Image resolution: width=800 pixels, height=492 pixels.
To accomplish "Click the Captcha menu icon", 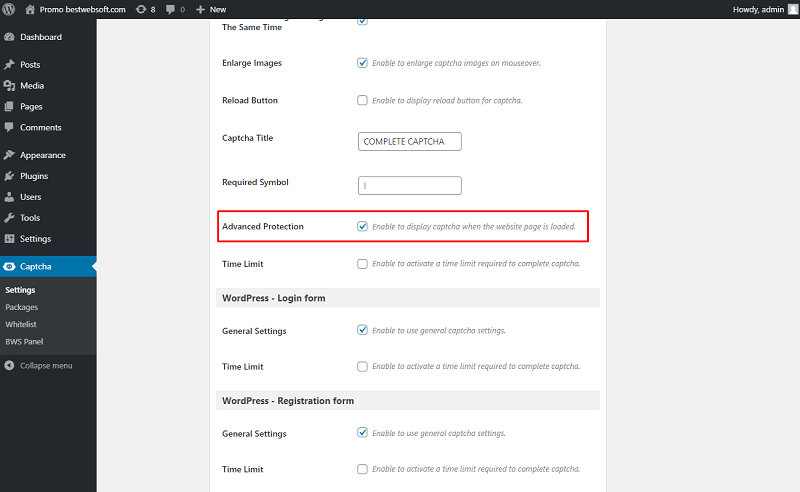I will [x=9, y=266].
